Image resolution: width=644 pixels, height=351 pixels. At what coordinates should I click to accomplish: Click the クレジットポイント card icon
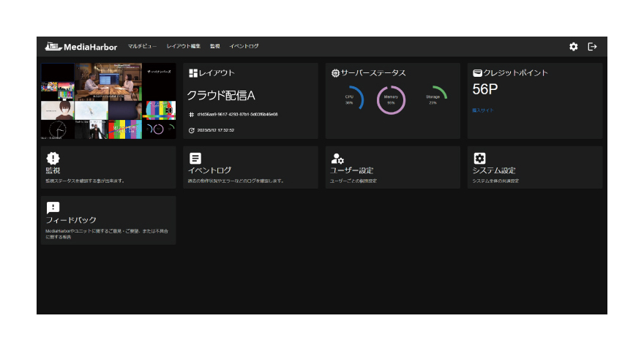(477, 73)
